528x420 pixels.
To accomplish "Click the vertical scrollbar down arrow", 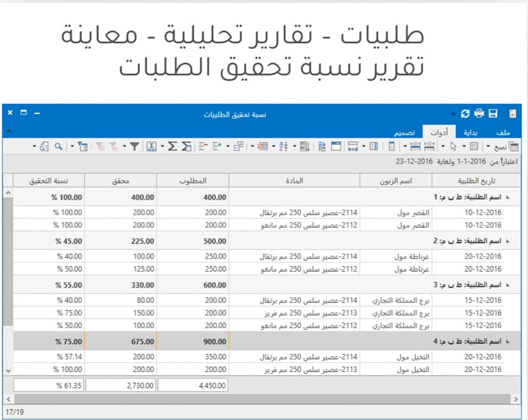I will (x=8, y=371).
